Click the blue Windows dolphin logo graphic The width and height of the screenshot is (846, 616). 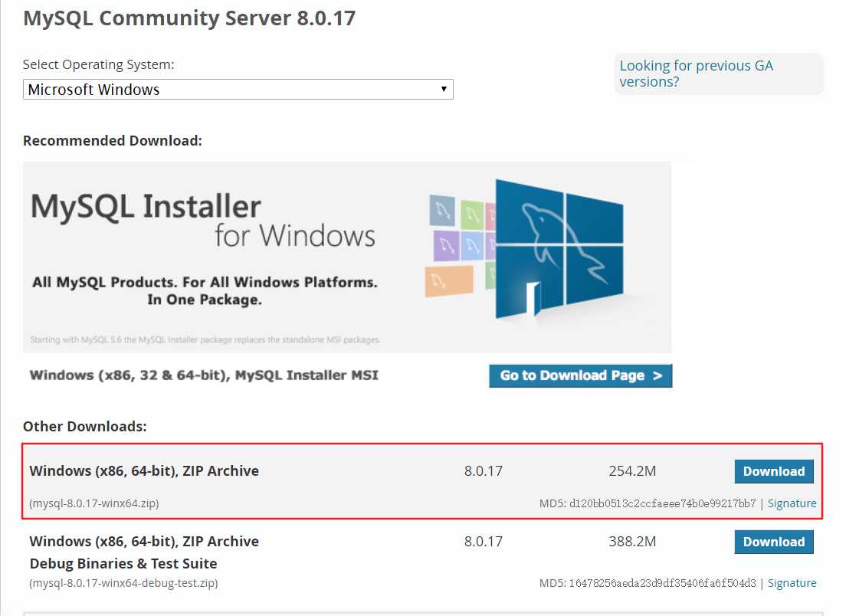pyautogui.click(x=559, y=249)
